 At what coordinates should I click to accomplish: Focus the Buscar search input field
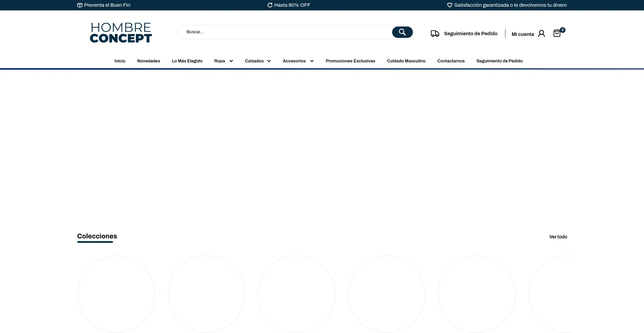coord(285,32)
